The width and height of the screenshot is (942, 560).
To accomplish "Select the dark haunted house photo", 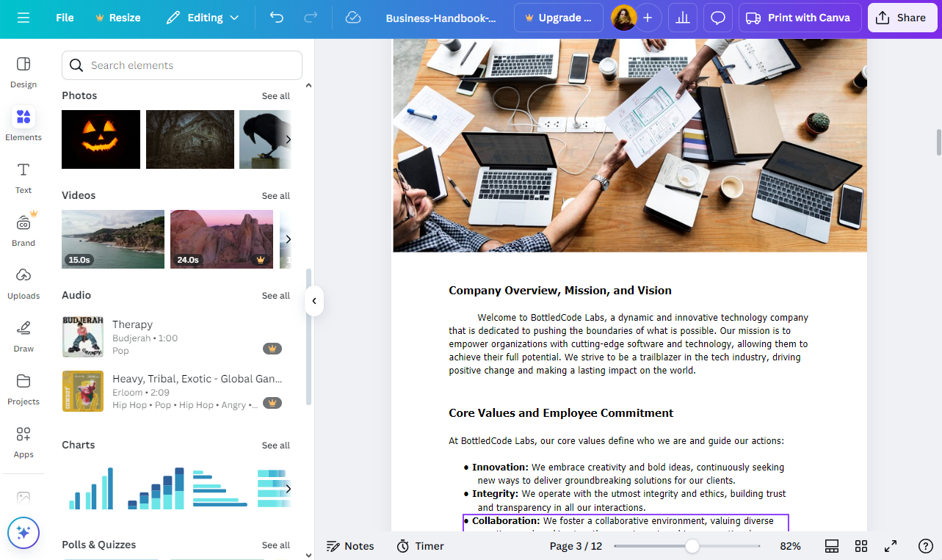I will [190, 139].
